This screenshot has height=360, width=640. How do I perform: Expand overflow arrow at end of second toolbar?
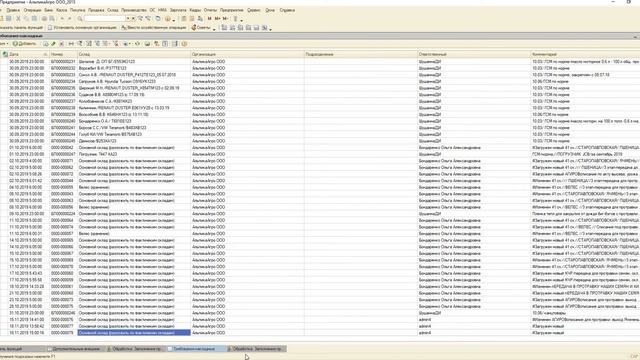tap(271, 29)
